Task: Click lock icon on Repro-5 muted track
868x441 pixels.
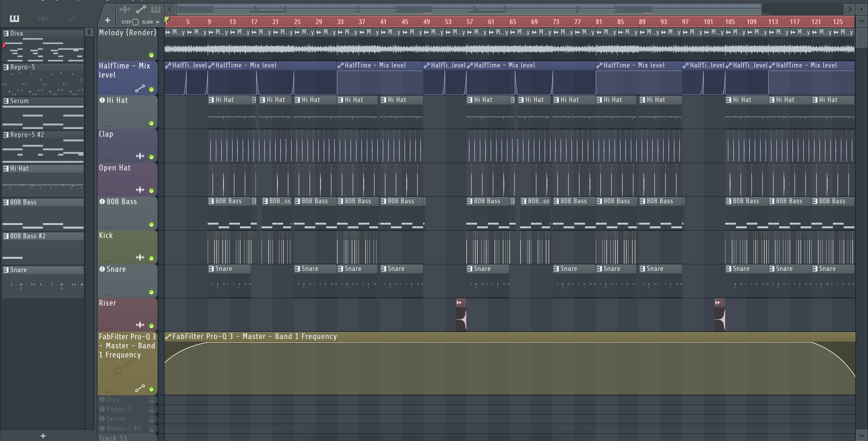Action: [x=152, y=410]
